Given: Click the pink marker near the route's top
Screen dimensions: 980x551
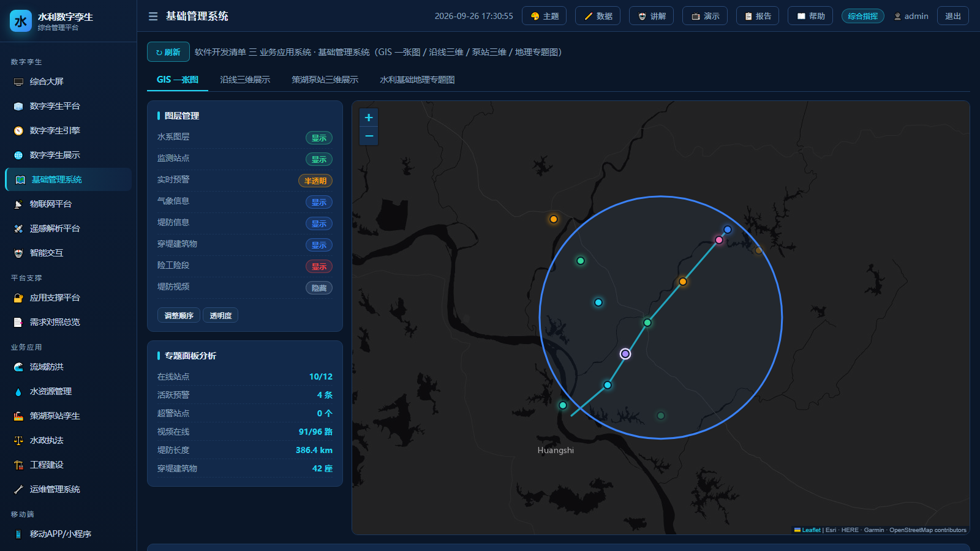Looking at the screenshot, I should pyautogui.click(x=719, y=240).
